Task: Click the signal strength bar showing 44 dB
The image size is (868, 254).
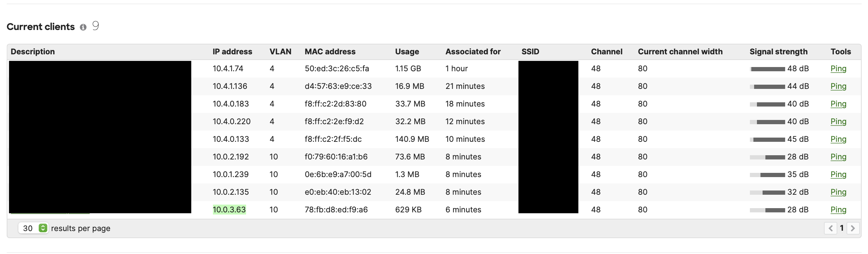Action: (x=767, y=86)
